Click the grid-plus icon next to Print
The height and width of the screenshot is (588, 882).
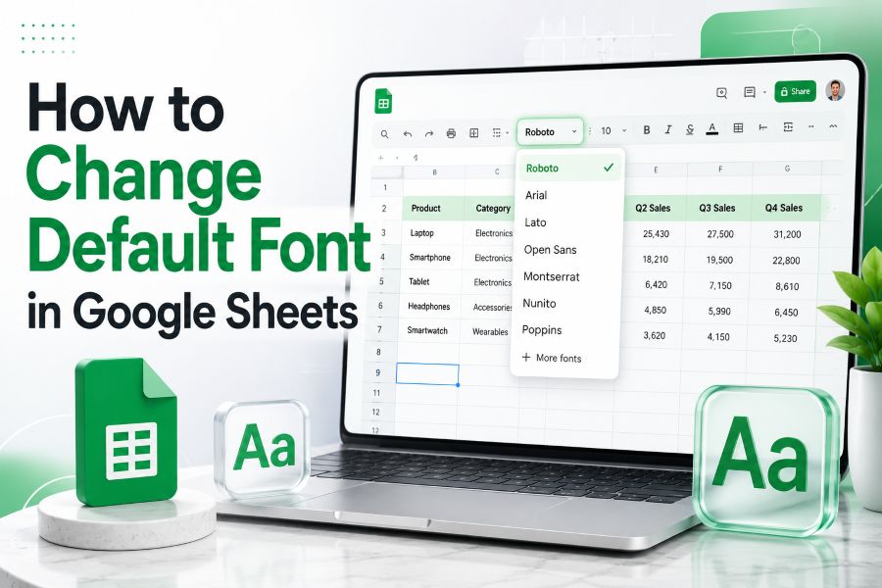click(x=474, y=133)
